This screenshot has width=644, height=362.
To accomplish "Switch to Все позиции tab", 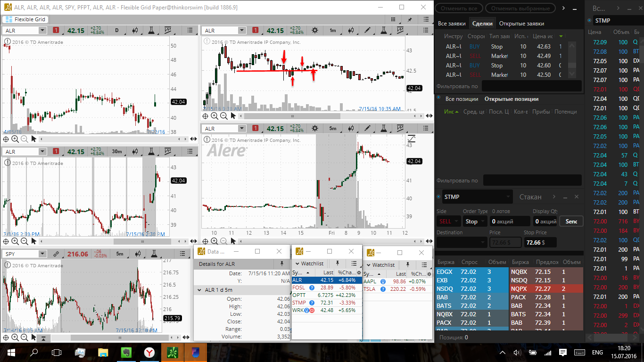I will click(462, 99).
